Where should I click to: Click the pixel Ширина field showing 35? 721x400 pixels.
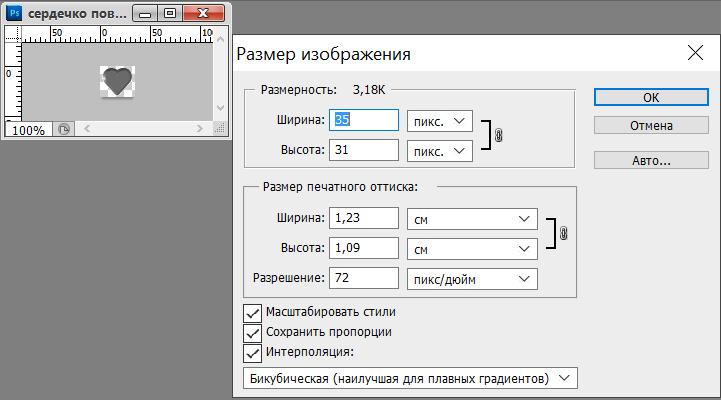[x=364, y=120]
